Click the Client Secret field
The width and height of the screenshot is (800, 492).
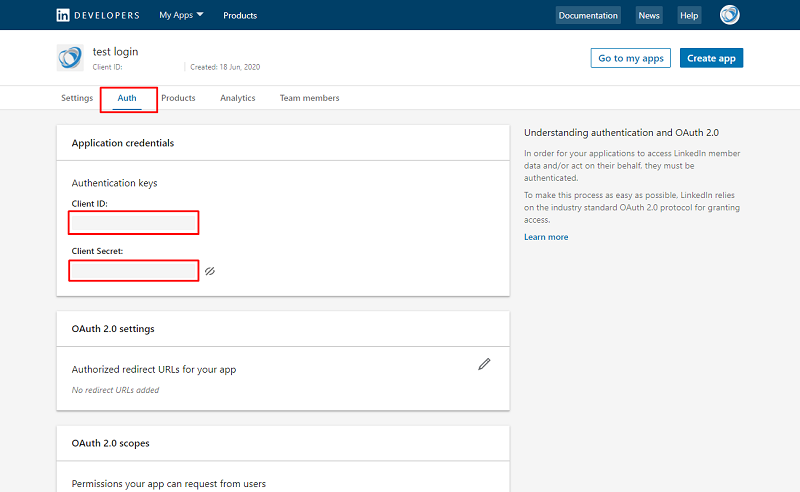[134, 271]
